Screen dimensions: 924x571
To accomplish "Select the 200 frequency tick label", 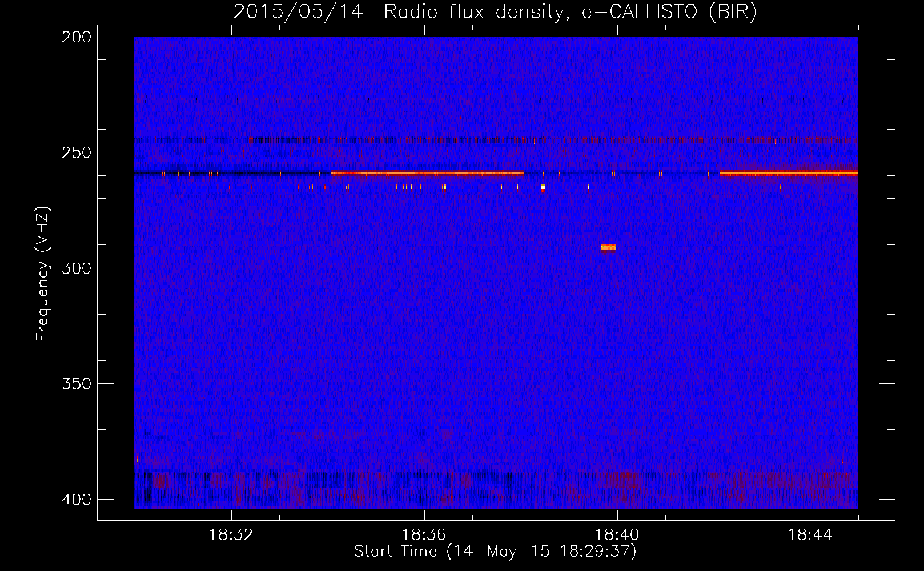I will tap(77, 37).
